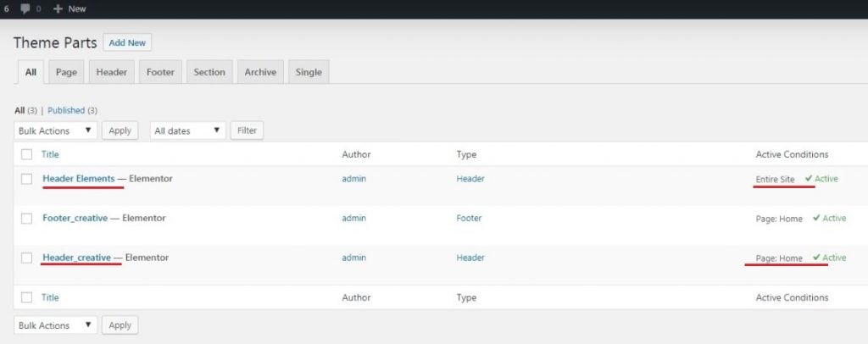This screenshot has height=344, width=868.
Task: Switch to the Footer tab
Action: (160, 72)
